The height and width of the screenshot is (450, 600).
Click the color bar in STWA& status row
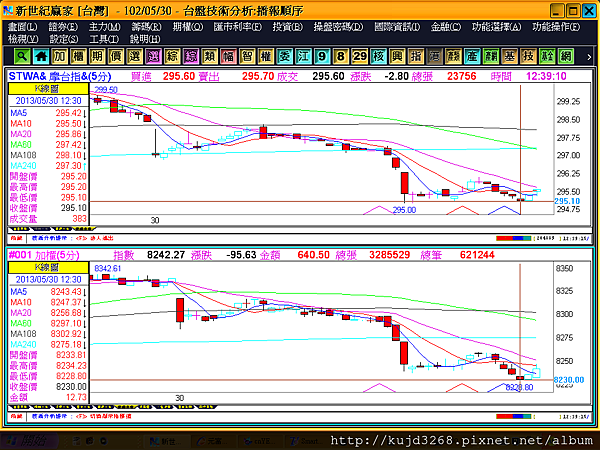pos(514,238)
